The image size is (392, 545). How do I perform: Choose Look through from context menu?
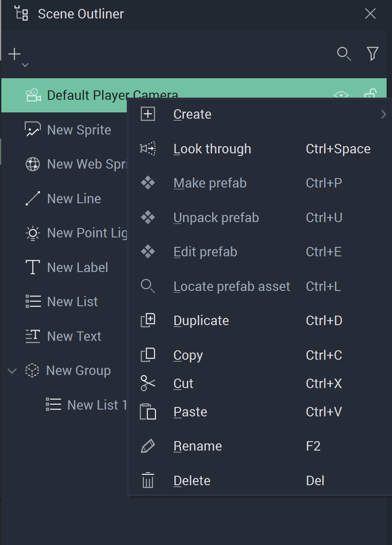212,149
